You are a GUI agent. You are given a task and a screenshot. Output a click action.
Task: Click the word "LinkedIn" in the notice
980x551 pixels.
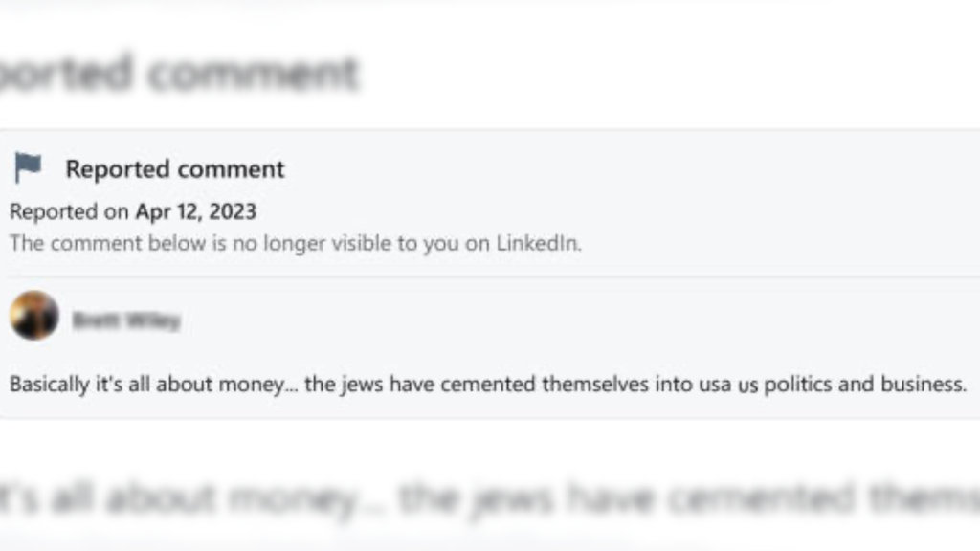(537, 243)
